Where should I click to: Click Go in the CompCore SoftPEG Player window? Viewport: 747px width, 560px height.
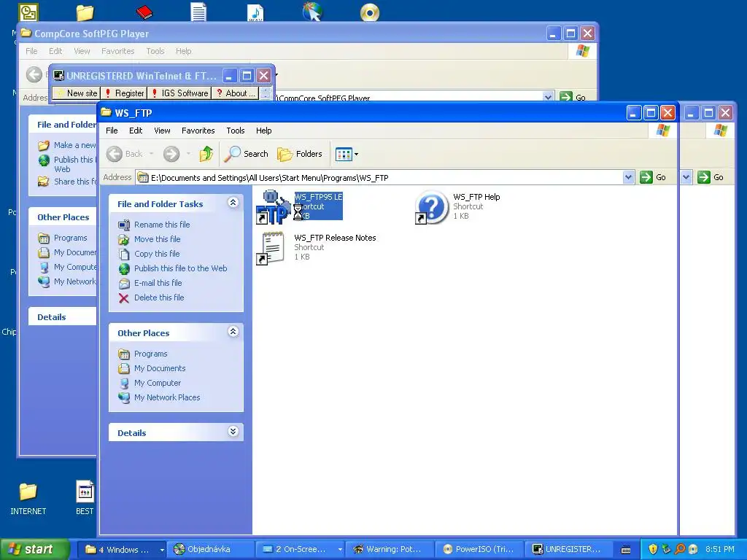(573, 97)
